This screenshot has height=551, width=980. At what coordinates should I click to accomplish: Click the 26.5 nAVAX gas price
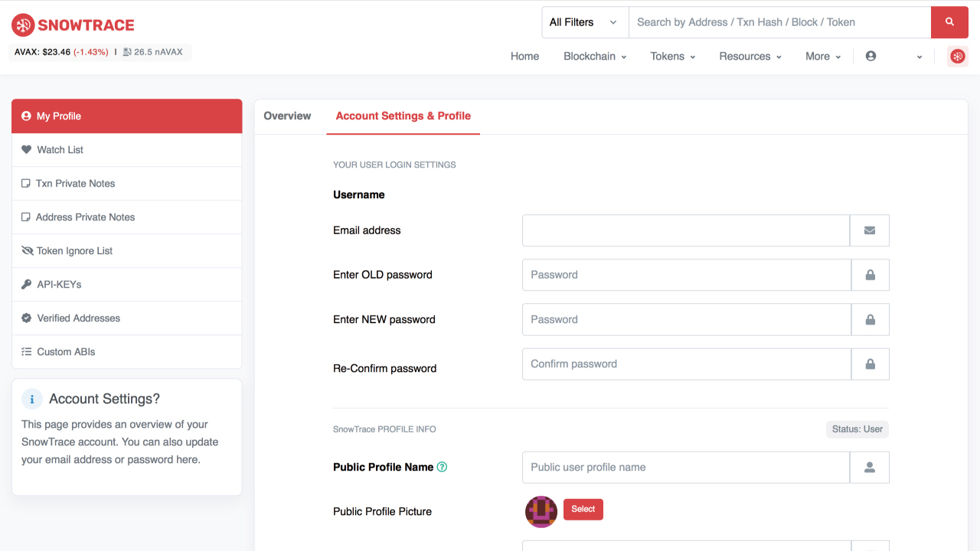pyautogui.click(x=160, y=52)
